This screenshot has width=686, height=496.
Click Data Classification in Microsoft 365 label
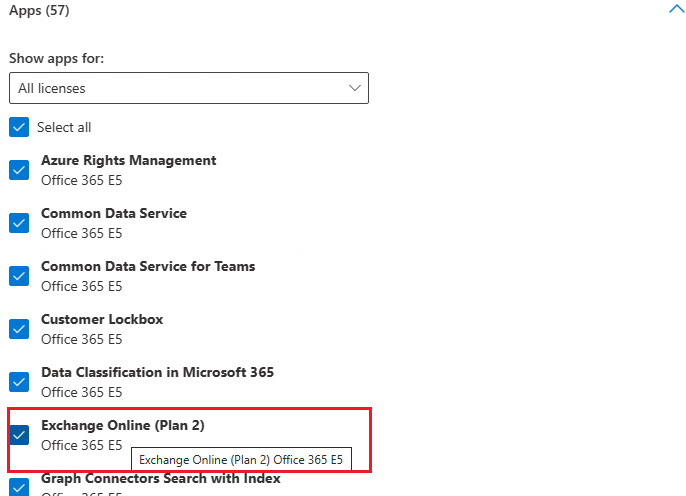point(158,372)
